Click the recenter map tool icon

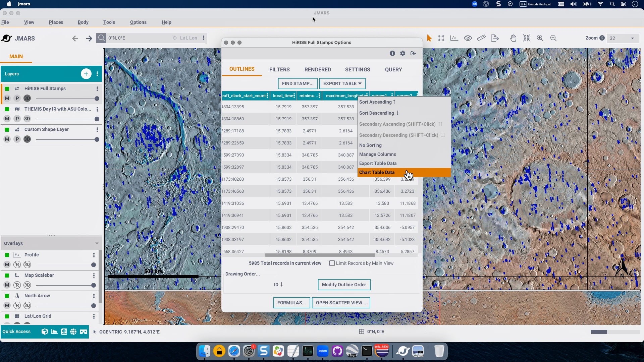point(527,38)
